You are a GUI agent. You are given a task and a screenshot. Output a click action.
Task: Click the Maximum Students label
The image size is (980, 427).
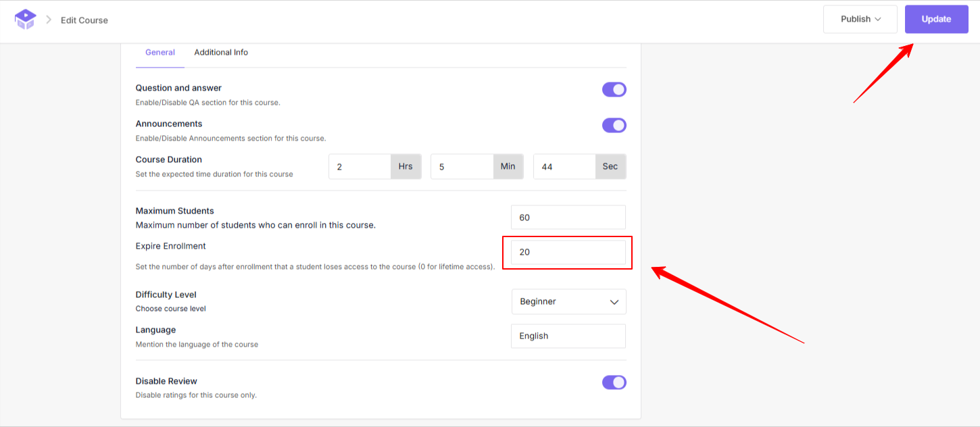[175, 211]
